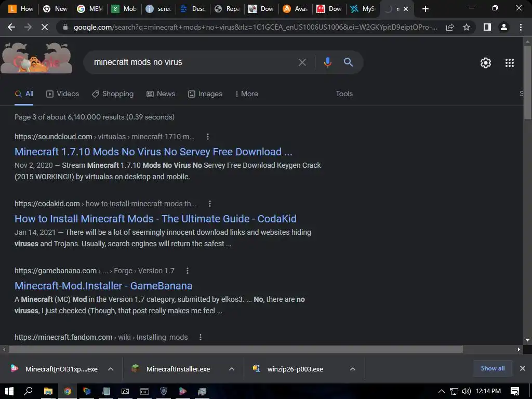Click the horizontal page scrollbar
The height and width of the screenshot is (399, 532).
[x=235, y=349]
